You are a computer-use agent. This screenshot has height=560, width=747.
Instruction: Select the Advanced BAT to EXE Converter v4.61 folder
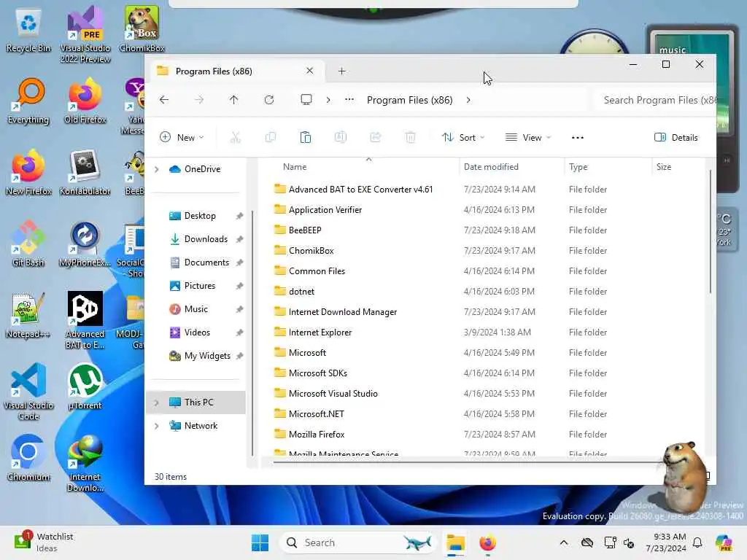pos(360,190)
